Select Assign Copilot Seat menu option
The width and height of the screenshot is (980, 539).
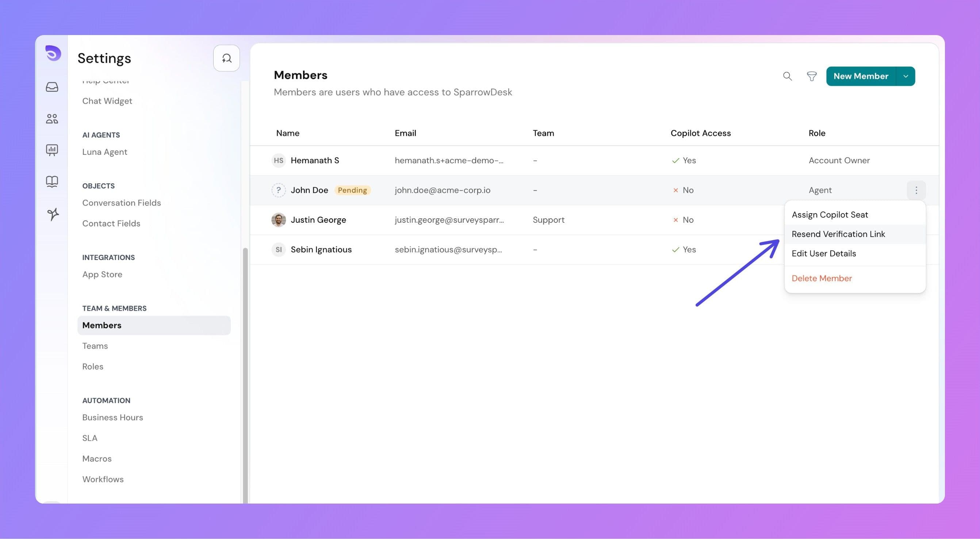tap(829, 214)
